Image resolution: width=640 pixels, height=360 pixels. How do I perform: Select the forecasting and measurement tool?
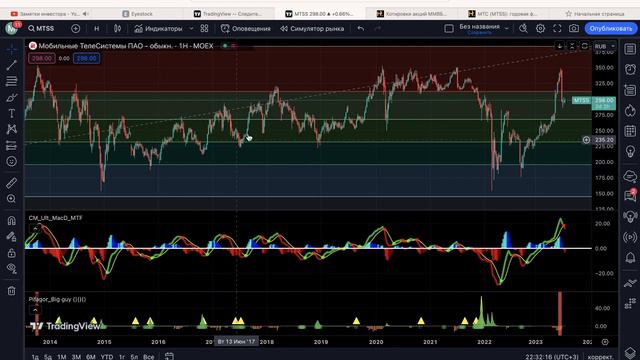pos(11,146)
